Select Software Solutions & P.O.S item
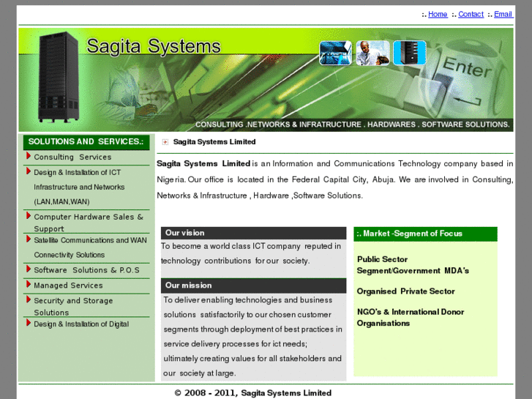This screenshot has height=399, width=532. point(86,270)
